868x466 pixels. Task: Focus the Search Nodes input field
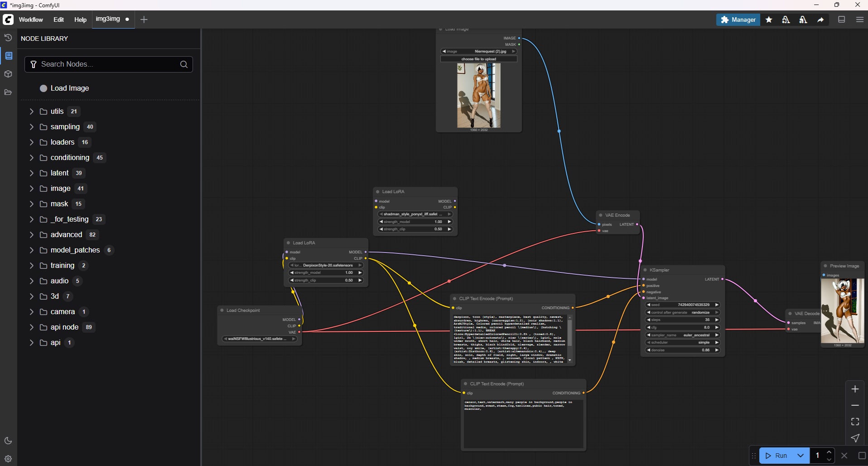[109, 64]
